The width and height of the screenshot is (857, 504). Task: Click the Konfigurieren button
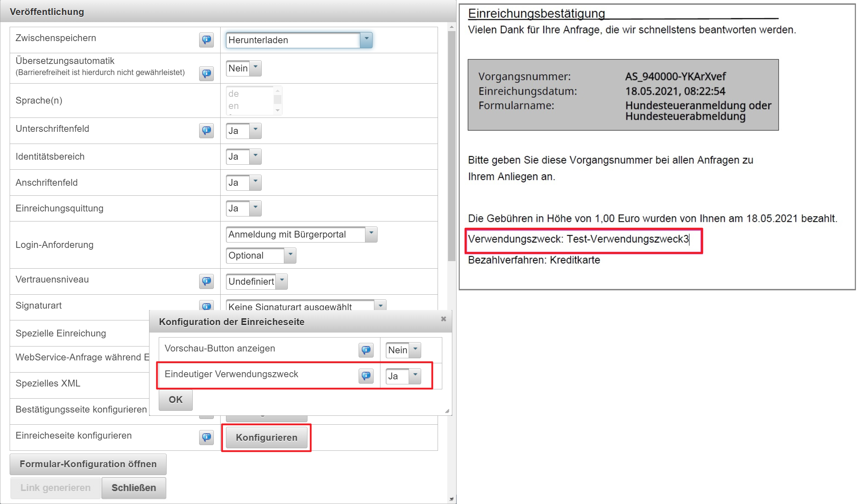267,438
